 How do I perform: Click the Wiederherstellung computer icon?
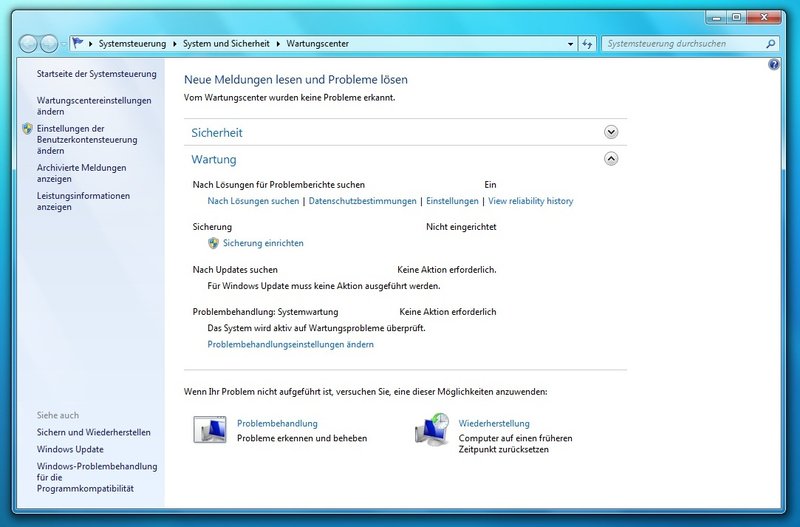click(431, 430)
